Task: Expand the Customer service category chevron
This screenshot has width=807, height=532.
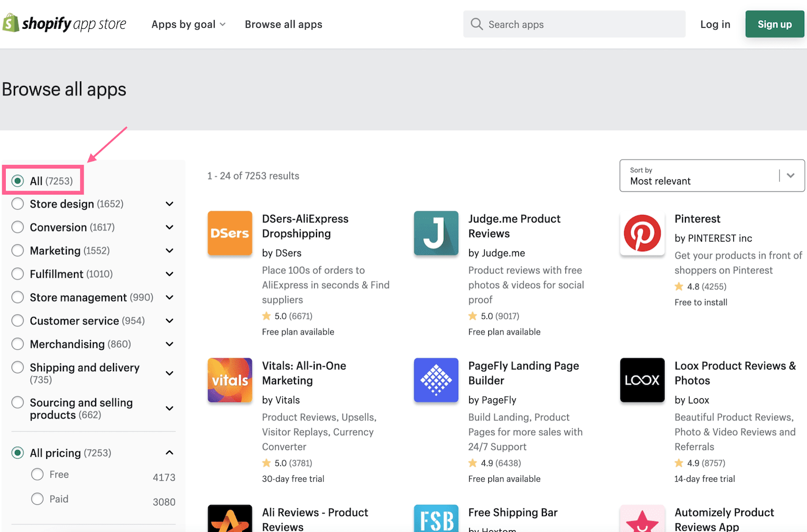Action: 169,320
